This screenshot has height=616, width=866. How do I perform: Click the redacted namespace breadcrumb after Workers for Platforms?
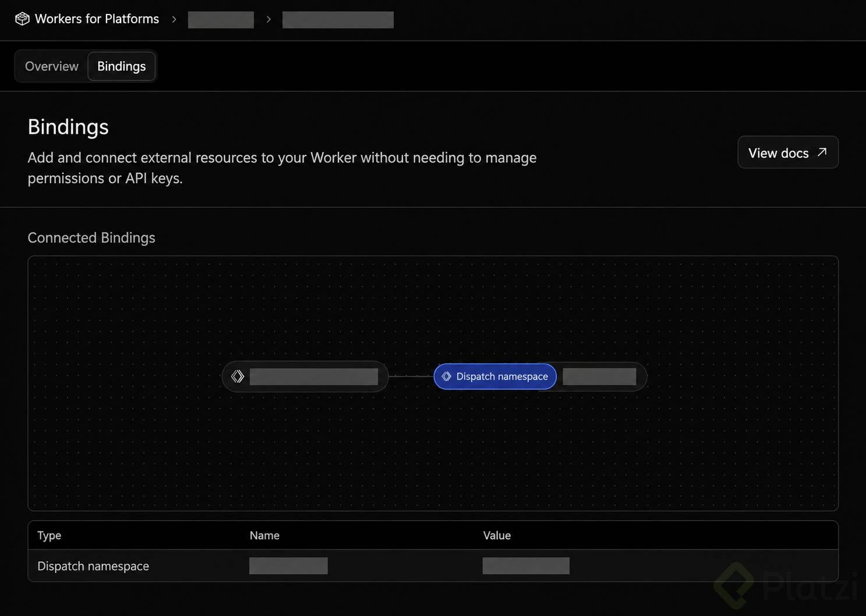pyautogui.click(x=221, y=19)
